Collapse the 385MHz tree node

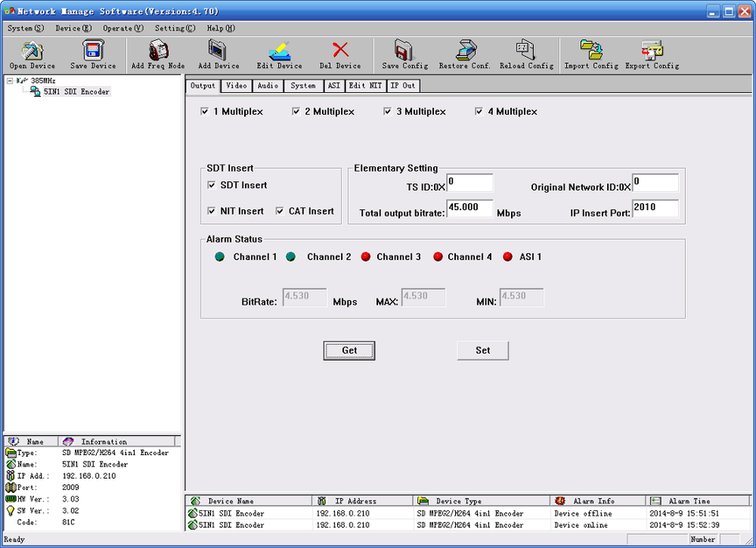pos(9,80)
